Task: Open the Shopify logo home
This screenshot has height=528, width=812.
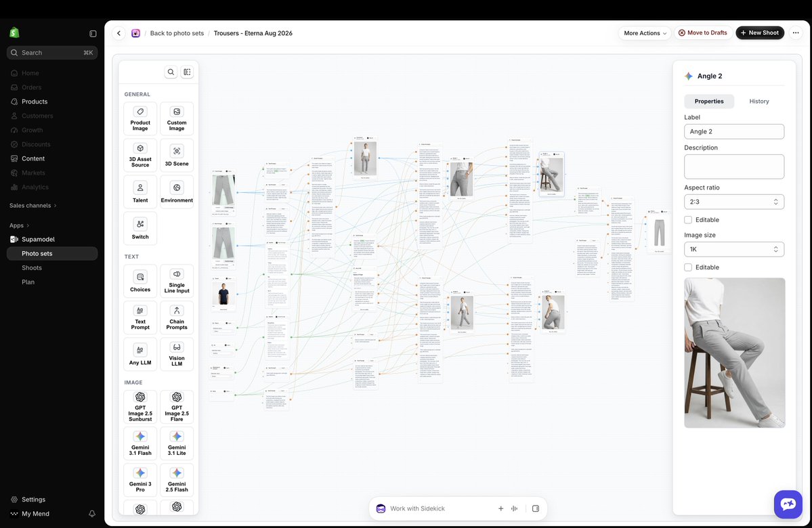Action: click(x=14, y=33)
